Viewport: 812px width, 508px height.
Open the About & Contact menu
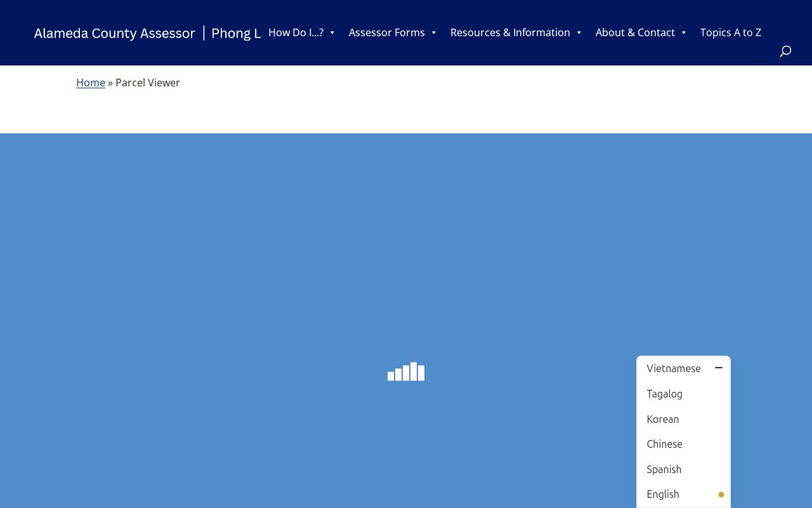635,32
